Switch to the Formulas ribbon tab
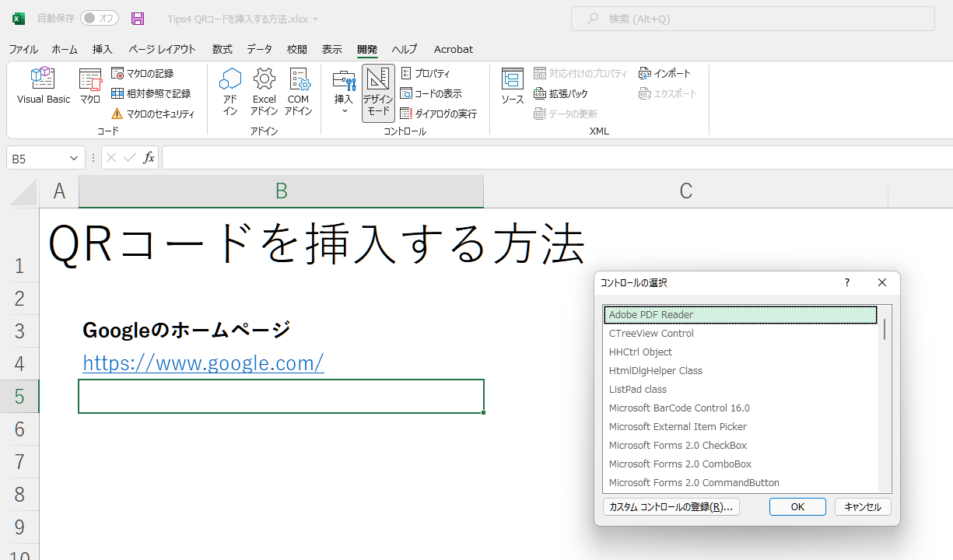 point(222,49)
